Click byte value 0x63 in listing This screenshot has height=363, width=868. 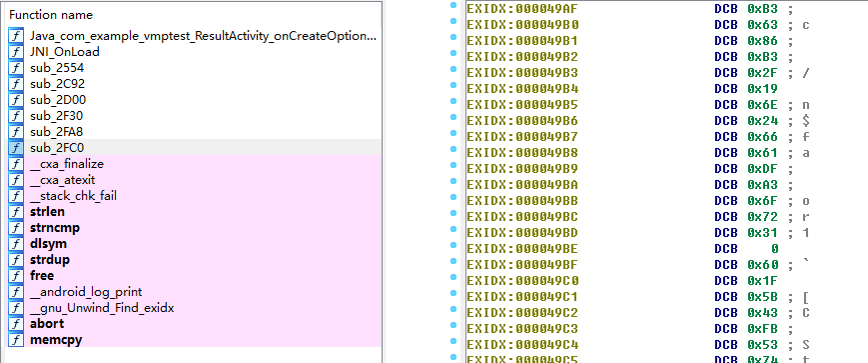pos(763,25)
